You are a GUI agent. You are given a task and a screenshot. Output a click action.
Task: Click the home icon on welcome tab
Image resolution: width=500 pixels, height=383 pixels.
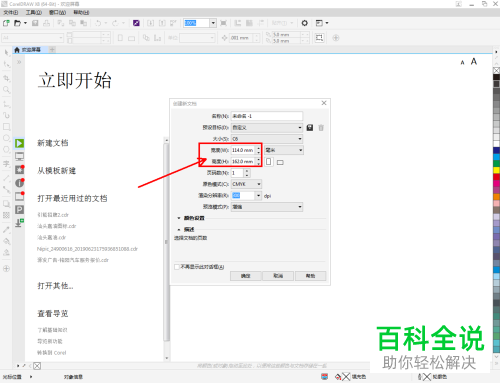tap(17, 50)
